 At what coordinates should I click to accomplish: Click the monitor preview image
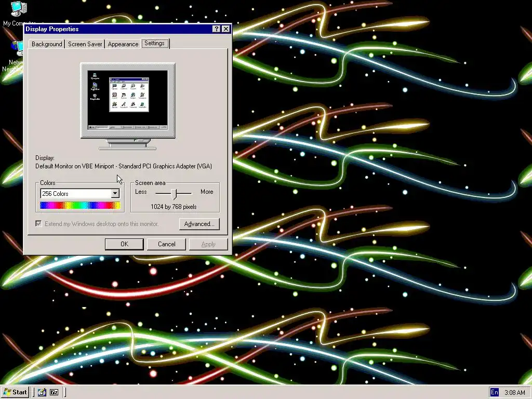point(128,106)
